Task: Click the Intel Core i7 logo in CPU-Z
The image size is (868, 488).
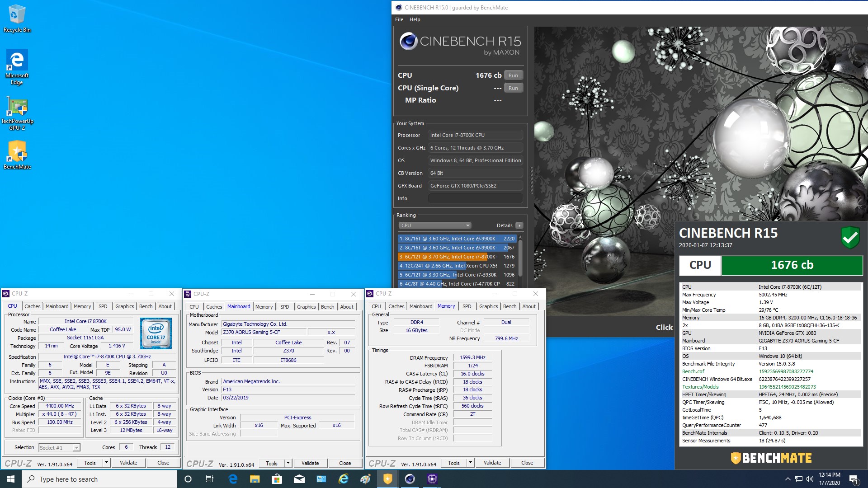Action: (x=156, y=333)
